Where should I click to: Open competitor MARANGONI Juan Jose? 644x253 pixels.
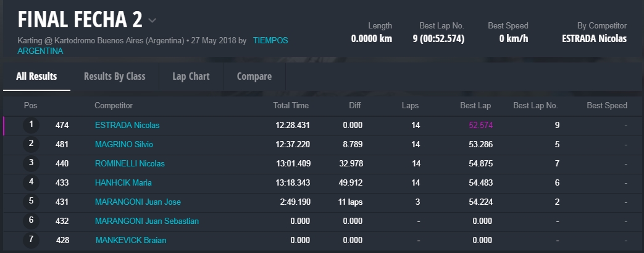tap(138, 202)
